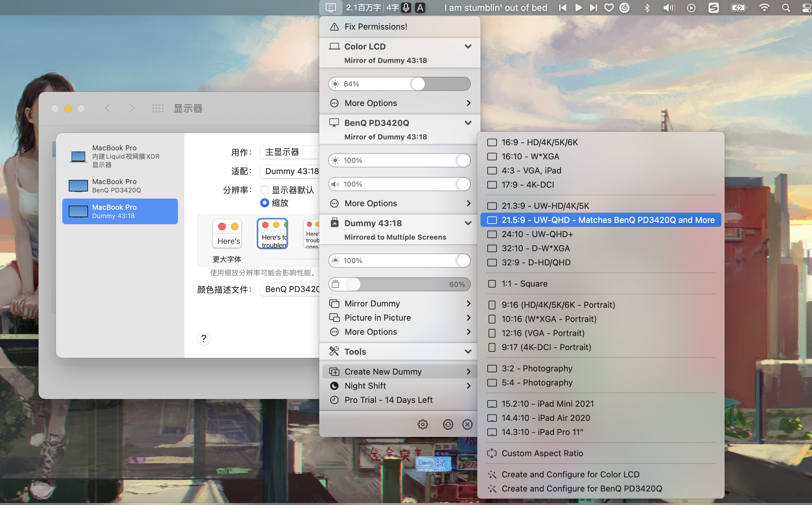Image resolution: width=812 pixels, height=505 pixels.
Task: Click the settings gear icon in BetterDisplay menu
Action: [422, 424]
